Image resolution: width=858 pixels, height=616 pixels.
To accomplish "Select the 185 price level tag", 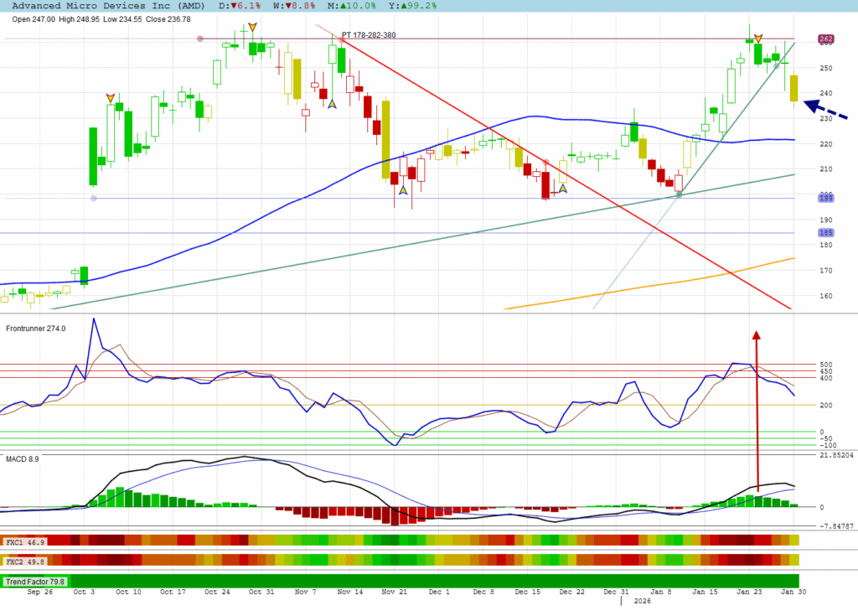I will tap(825, 232).
